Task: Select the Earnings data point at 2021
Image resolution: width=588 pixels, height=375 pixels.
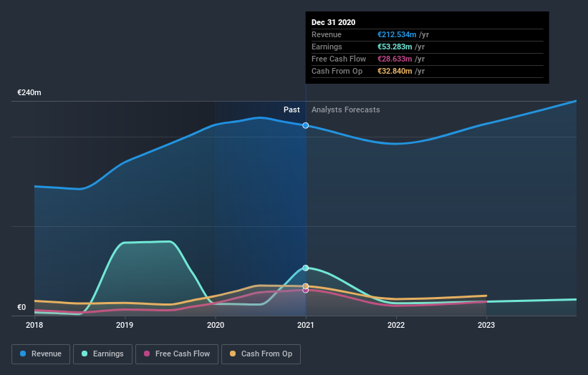Action: click(x=306, y=268)
